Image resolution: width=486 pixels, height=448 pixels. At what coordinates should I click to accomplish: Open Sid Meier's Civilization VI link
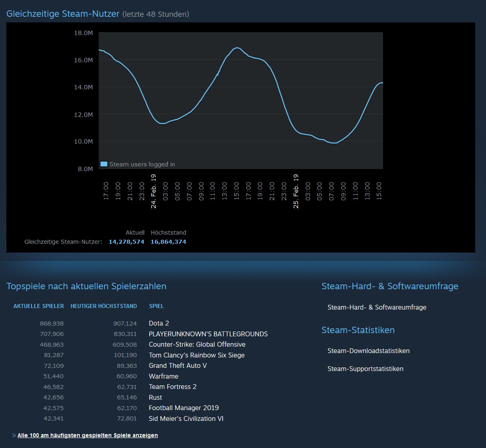click(186, 418)
